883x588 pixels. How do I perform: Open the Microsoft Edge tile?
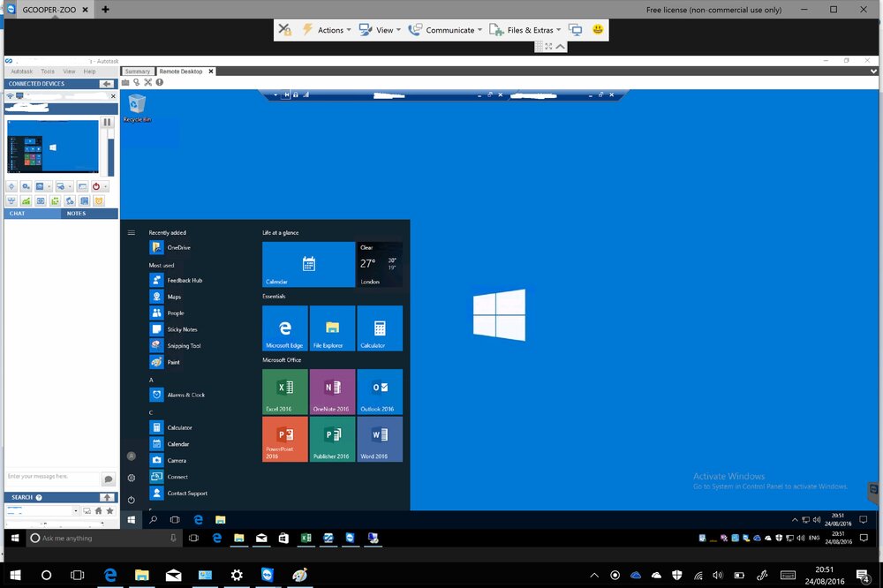[285, 328]
